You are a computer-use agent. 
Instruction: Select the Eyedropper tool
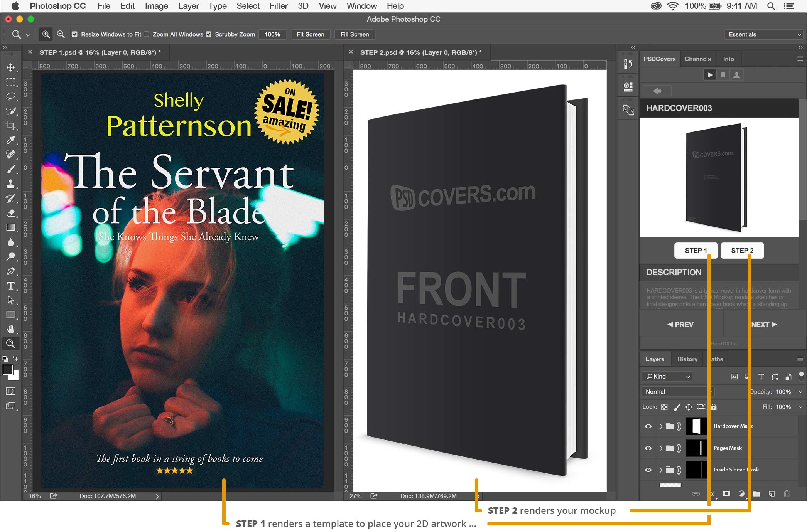pos(10,140)
